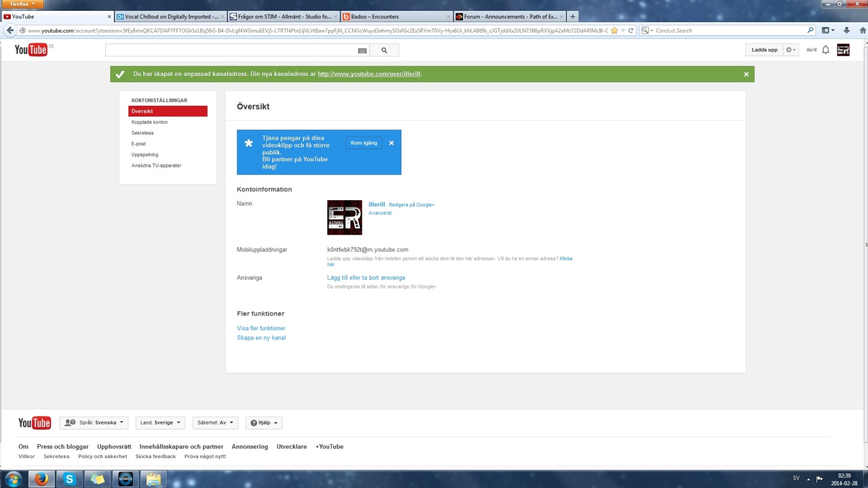Click Skicka feedback footer link
Screen dimensions: 868x488
point(156,457)
